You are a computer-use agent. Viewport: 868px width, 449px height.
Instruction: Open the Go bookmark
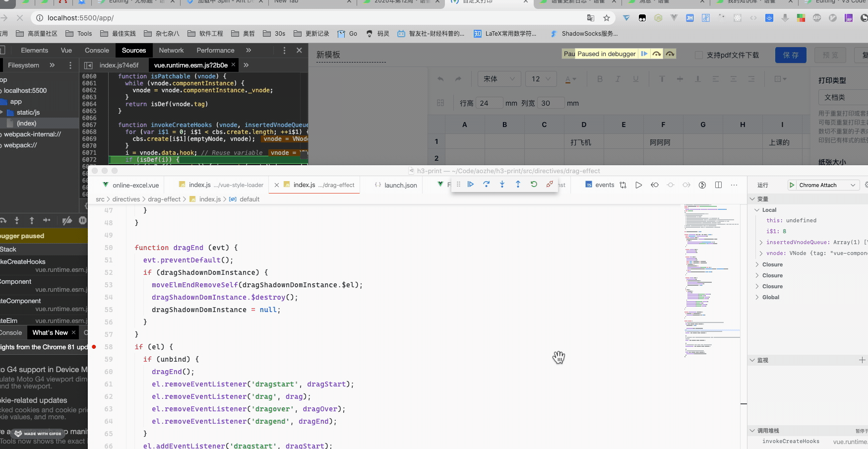(x=347, y=34)
